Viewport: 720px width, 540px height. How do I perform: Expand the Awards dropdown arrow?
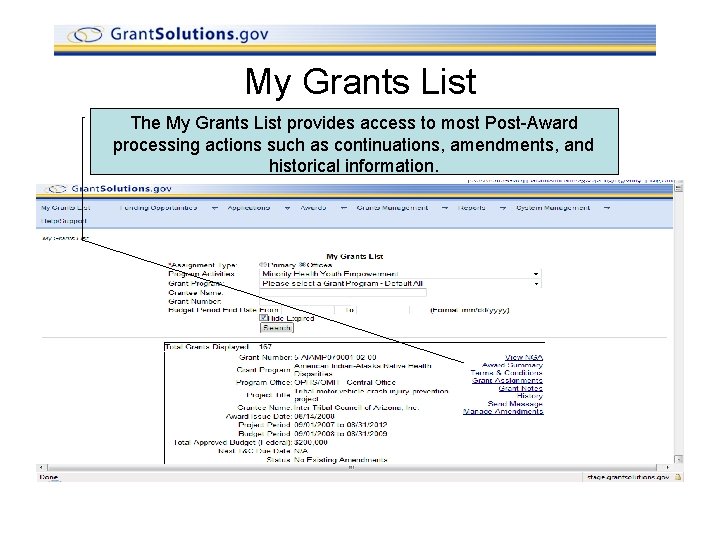[x=343, y=208]
